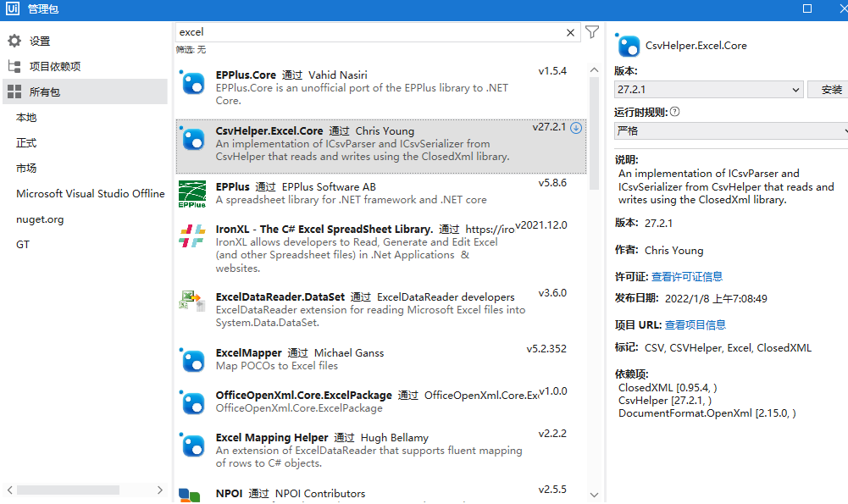Click the filter funnel icon
This screenshot has height=504, width=848.
(x=592, y=32)
